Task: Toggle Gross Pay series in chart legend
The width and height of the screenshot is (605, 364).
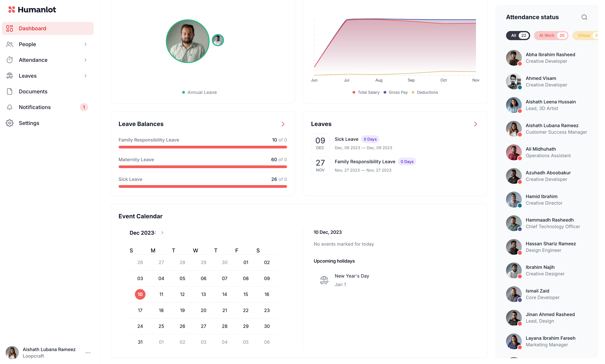Action: [396, 92]
